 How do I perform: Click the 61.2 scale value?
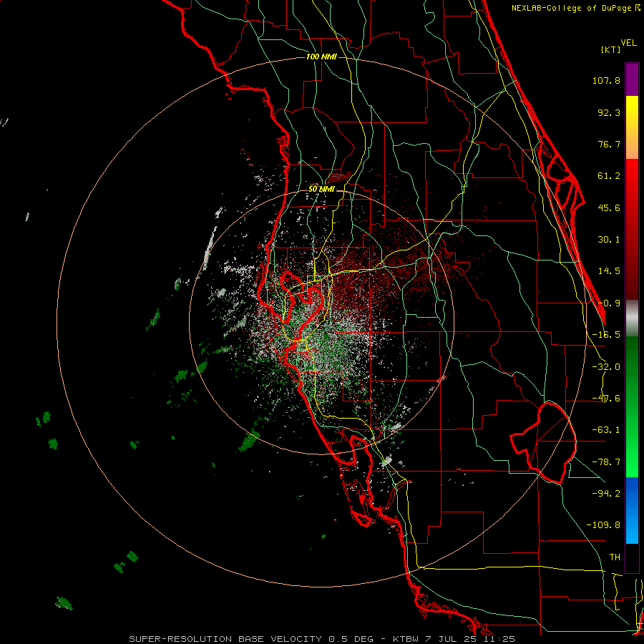(x=609, y=176)
